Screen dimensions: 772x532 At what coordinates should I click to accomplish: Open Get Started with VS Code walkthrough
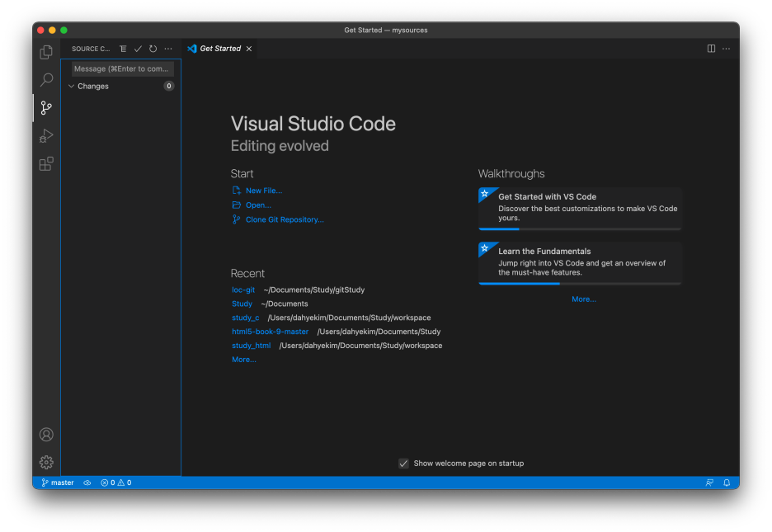pyautogui.click(x=580, y=208)
